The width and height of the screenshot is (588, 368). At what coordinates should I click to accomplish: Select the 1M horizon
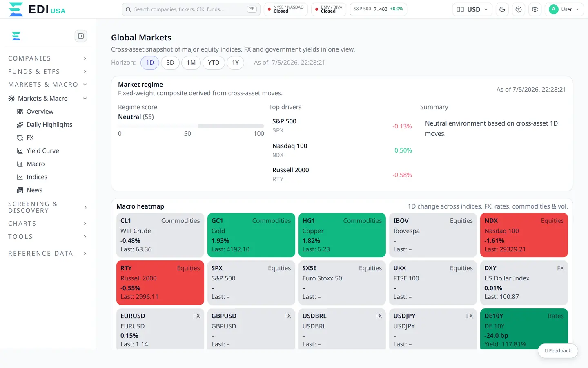191,63
